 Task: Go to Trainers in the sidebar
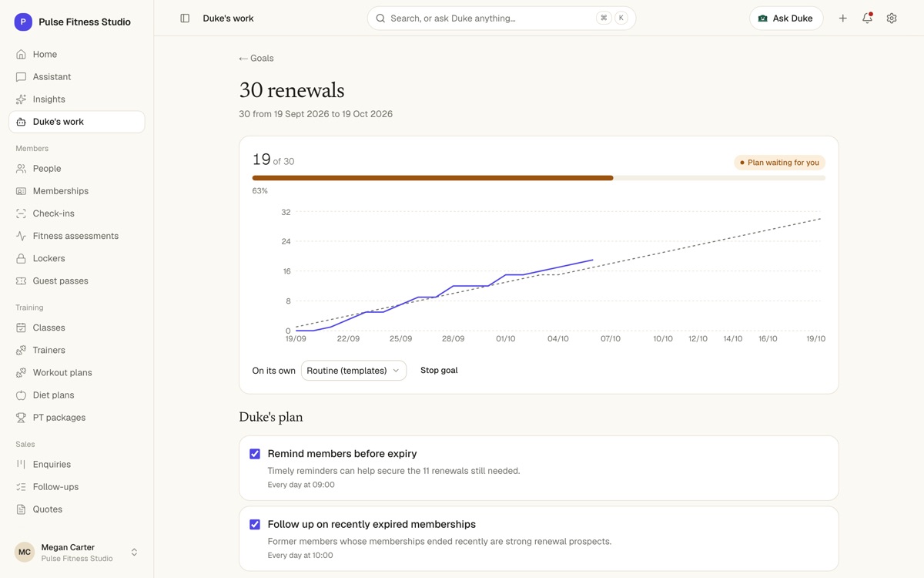(76, 351)
